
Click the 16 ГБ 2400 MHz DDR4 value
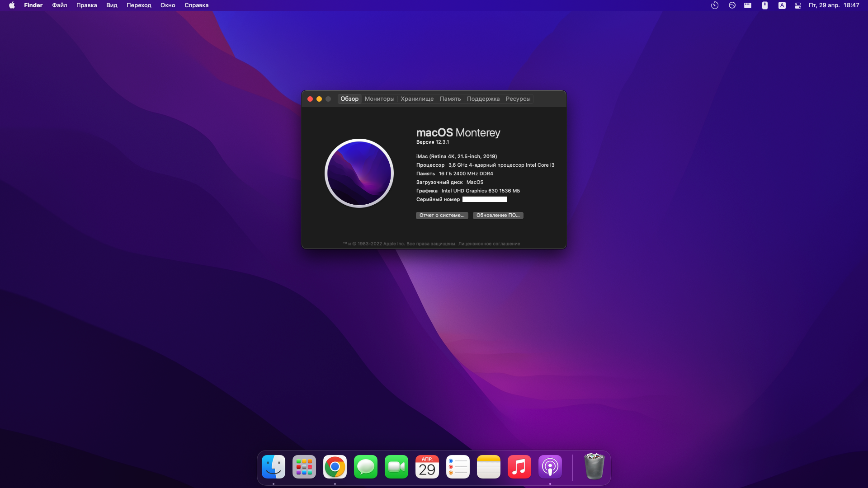(x=466, y=174)
